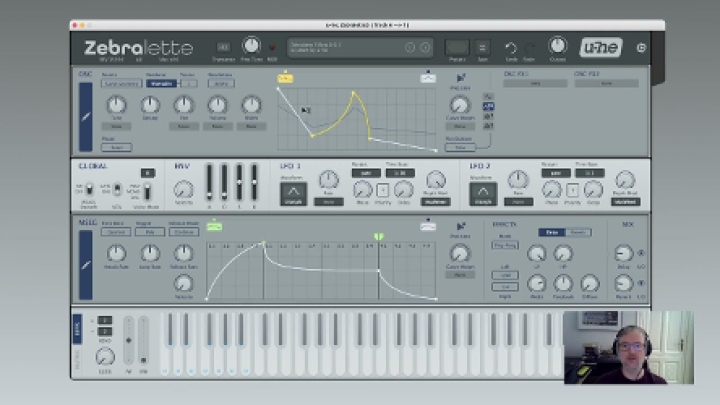Go to previous preset via left arrow circle
The width and height of the screenshot is (720, 405).
point(410,47)
